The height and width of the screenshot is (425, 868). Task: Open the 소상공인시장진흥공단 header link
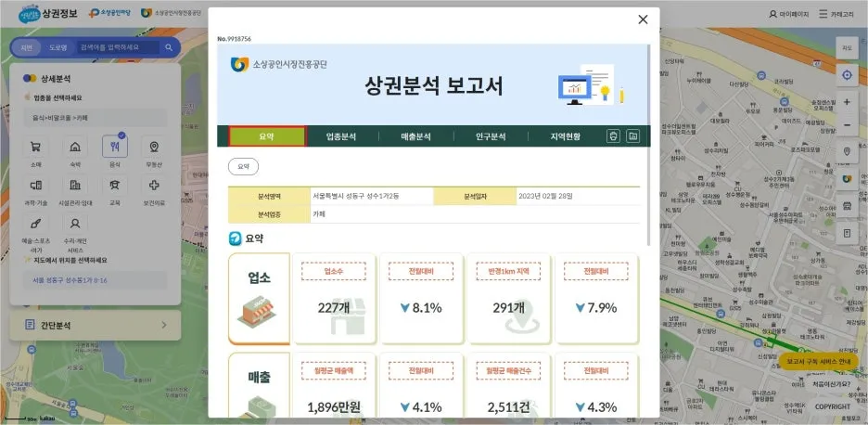(171, 13)
